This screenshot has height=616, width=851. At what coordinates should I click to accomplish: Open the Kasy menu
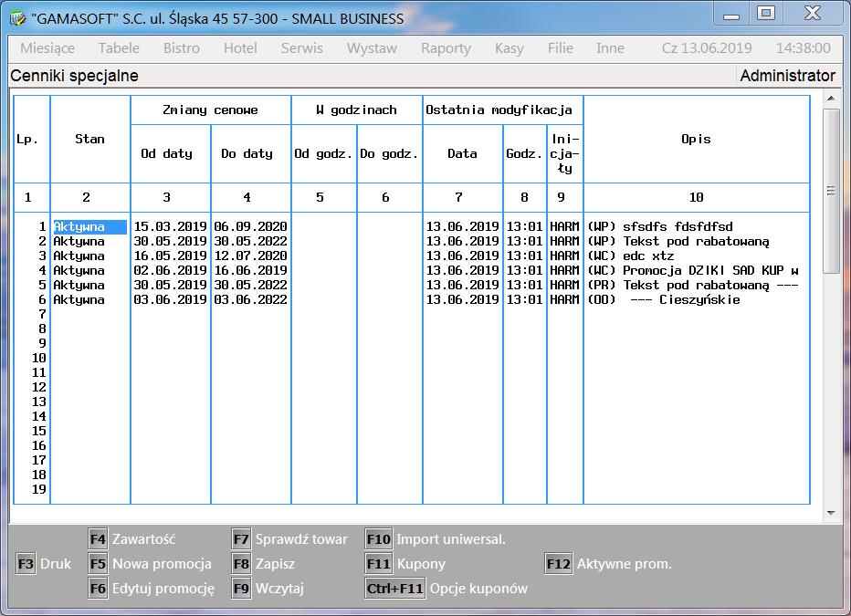510,48
